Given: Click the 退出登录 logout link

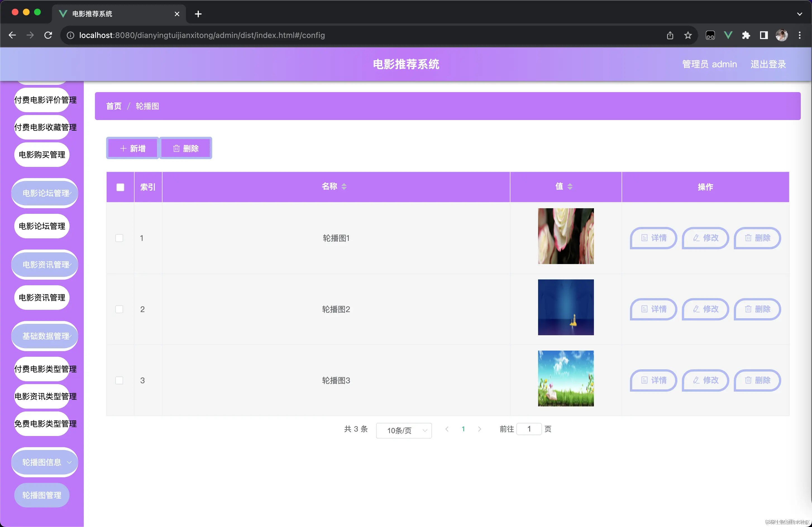Looking at the screenshot, I should point(768,64).
